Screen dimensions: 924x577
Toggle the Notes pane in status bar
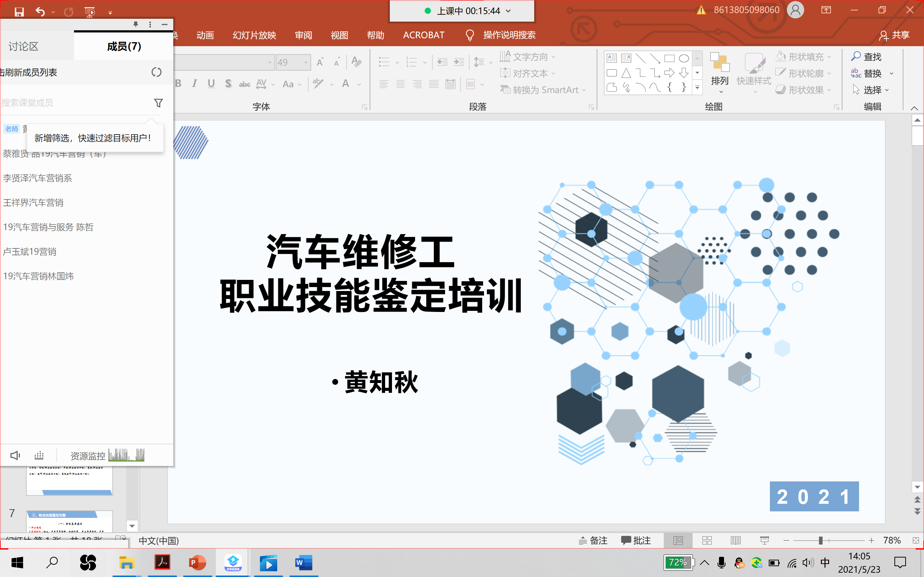(x=593, y=540)
